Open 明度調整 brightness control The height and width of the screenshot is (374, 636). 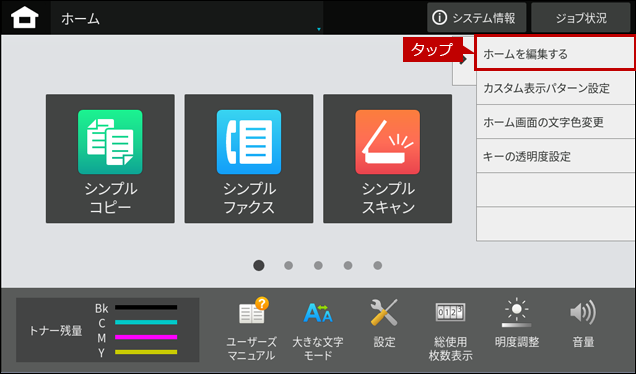point(517,324)
